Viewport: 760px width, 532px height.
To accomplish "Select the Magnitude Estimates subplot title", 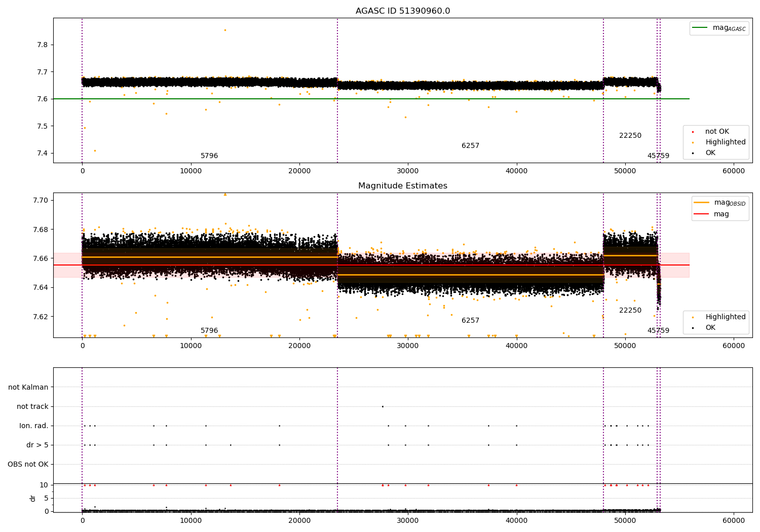I will [x=403, y=186].
